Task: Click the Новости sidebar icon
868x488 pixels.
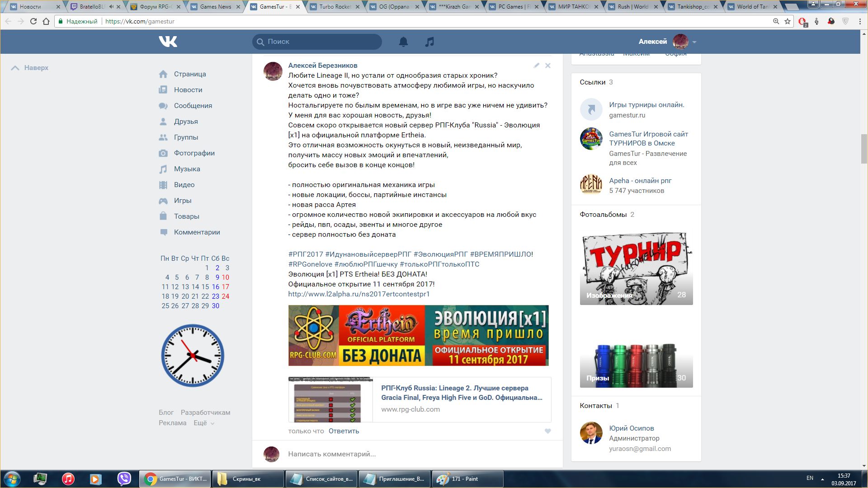Action: click(x=163, y=90)
